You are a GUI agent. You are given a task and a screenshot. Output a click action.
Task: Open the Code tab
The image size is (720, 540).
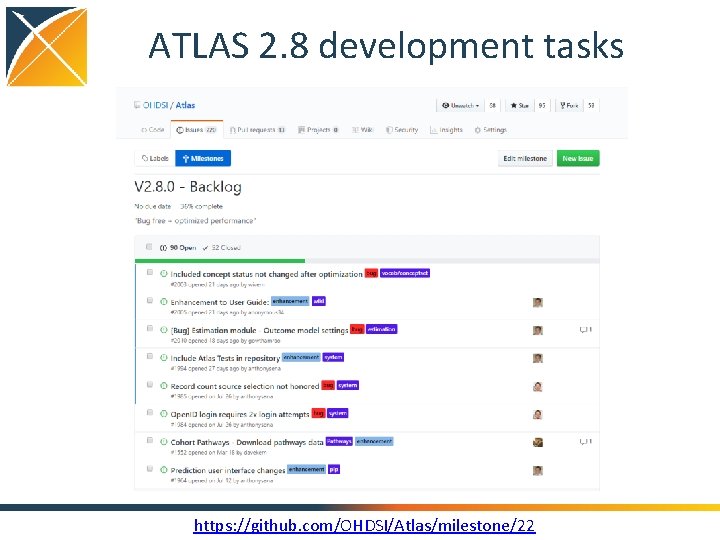coord(152,130)
